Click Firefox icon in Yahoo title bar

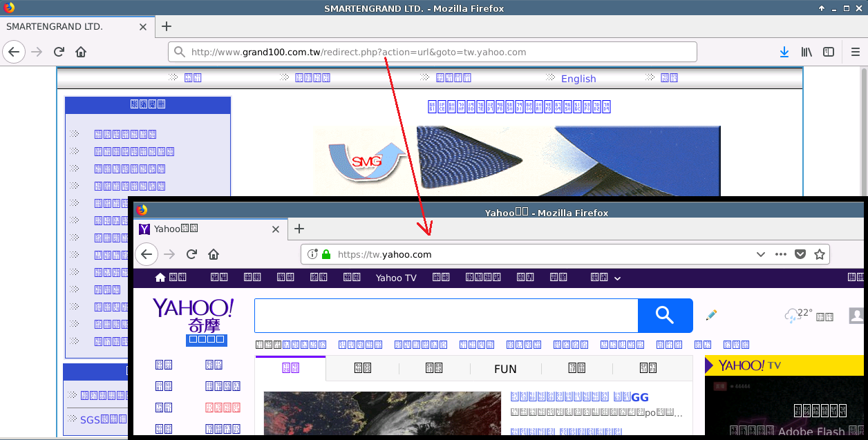coord(142,210)
